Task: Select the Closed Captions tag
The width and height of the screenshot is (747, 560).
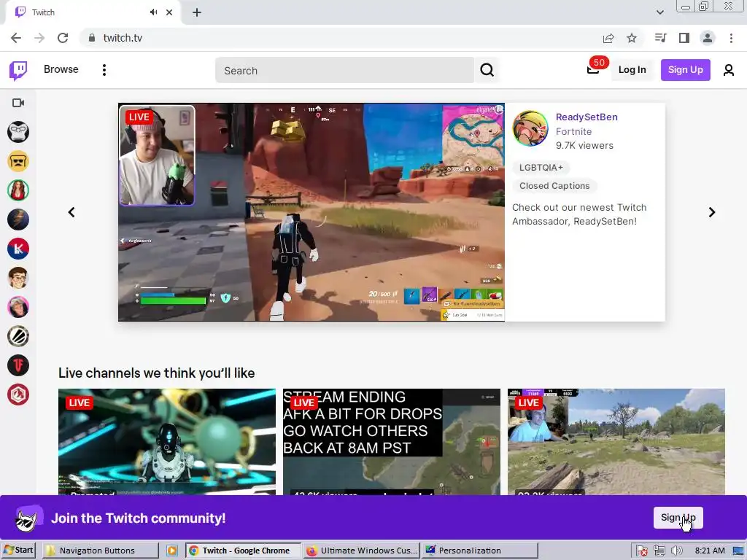Action: (x=554, y=186)
